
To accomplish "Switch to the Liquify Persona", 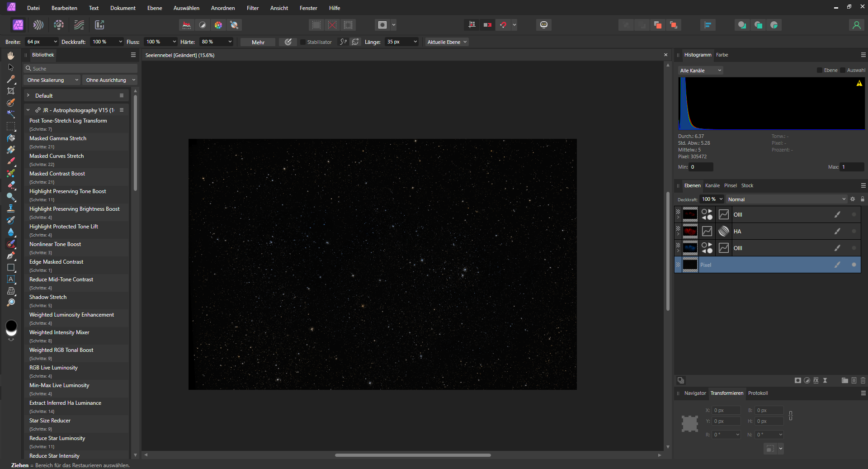I will pos(38,25).
